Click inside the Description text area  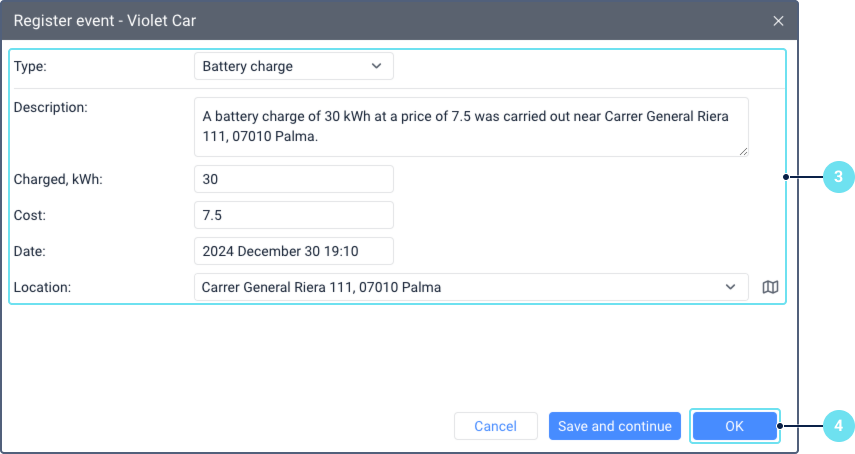[x=470, y=126]
